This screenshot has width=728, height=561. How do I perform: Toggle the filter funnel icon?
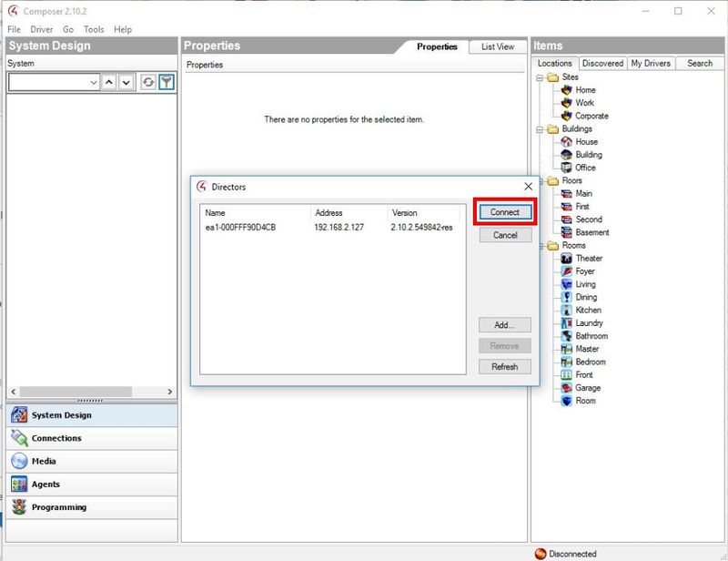coord(167,82)
